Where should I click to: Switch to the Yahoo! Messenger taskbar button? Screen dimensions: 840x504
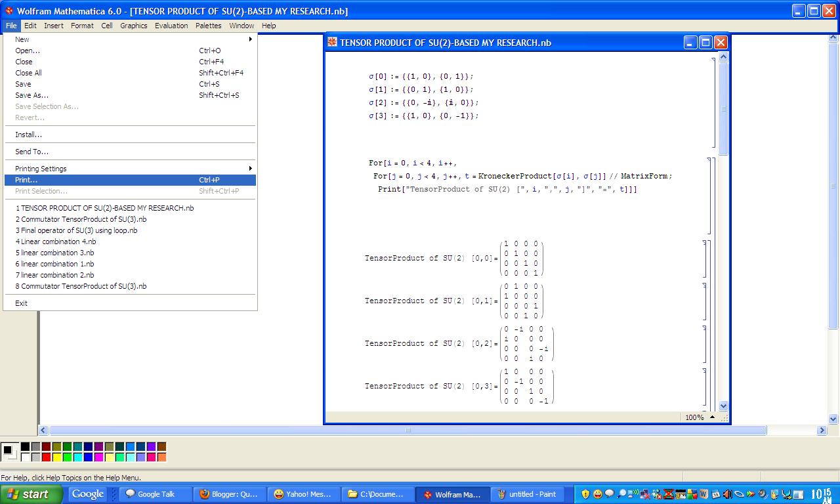coord(304,494)
